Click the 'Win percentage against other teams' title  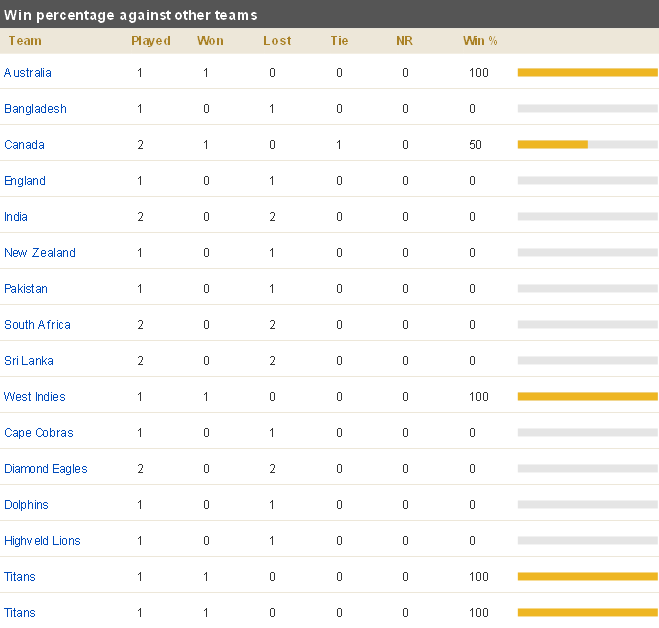pos(130,15)
